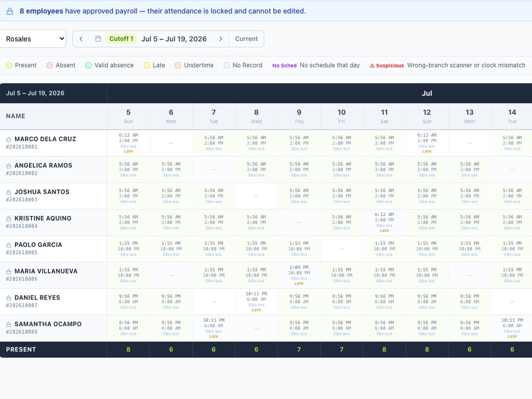Click the 10 Fri column header
The width and height of the screenshot is (532, 399).
coord(341,116)
